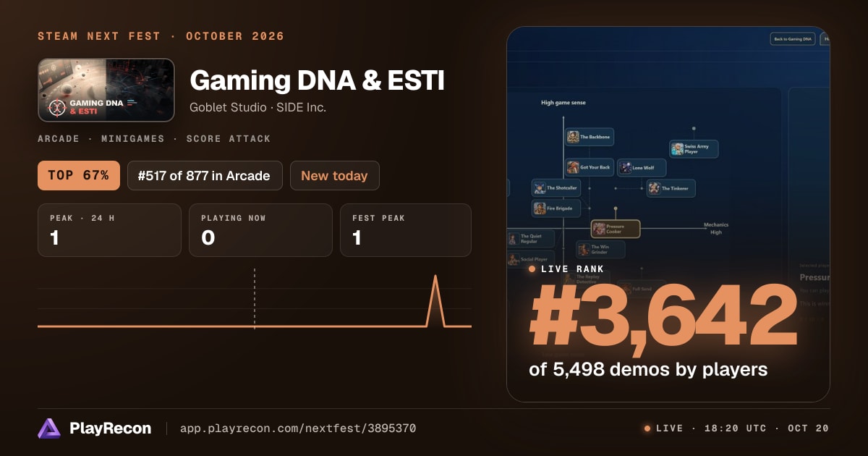The height and width of the screenshot is (456, 868).
Task: Click the orange LIVE status dot in footer
Action: point(647,428)
